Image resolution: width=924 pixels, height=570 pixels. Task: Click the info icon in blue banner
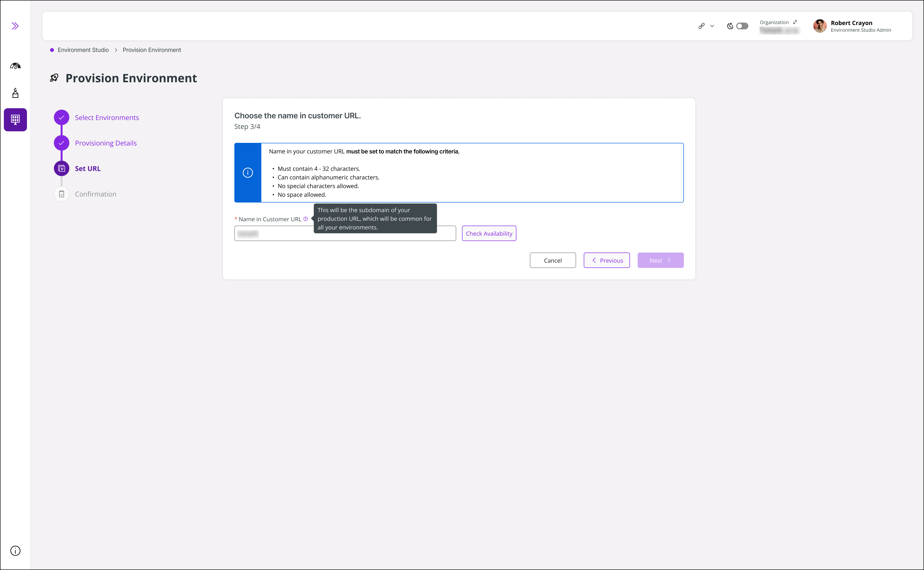click(248, 173)
